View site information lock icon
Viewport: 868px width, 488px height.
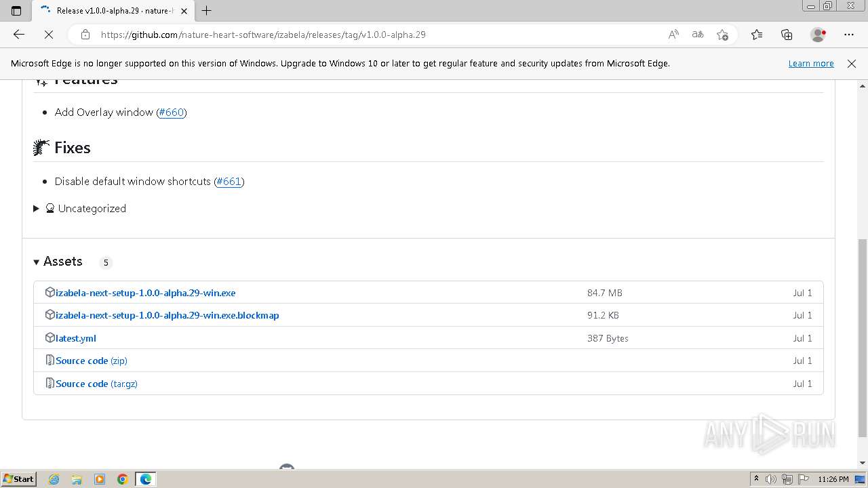click(85, 35)
